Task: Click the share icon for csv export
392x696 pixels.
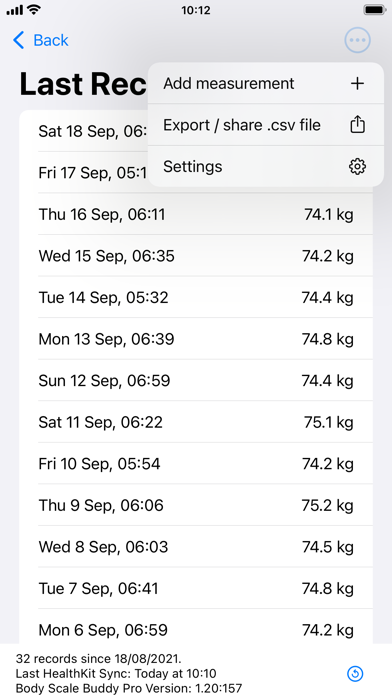Action: point(357,125)
